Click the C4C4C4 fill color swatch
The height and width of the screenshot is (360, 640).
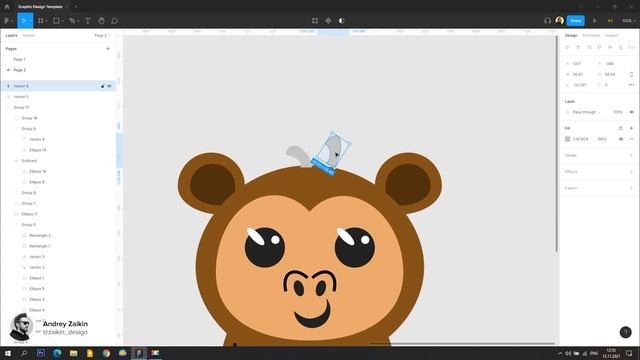tap(567, 139)
